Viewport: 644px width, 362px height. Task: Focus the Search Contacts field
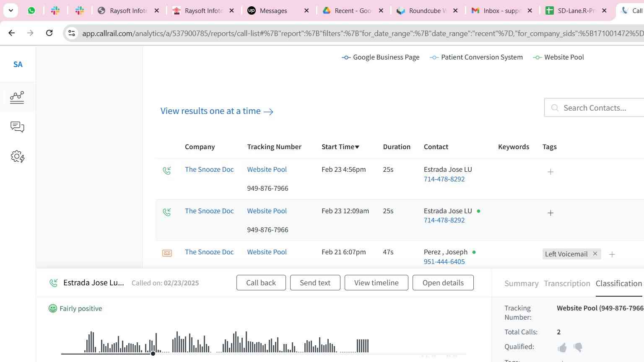[x=594, y=108]
